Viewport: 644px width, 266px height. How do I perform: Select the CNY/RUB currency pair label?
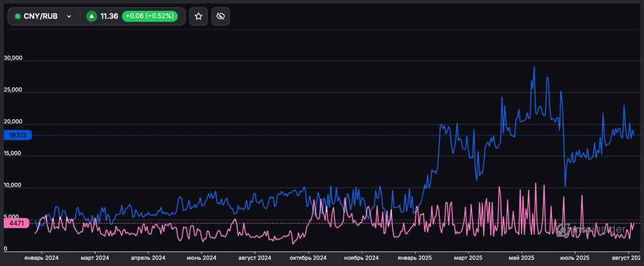(x=41, y=16)
